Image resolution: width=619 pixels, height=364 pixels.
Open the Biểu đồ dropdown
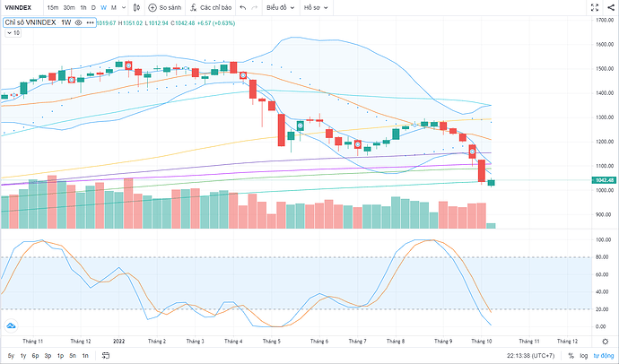[280, 7]
